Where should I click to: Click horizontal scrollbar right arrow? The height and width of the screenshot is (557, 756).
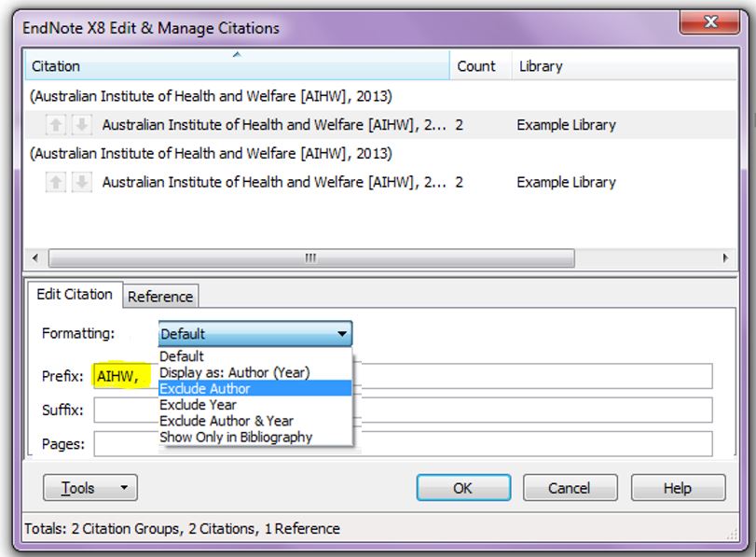click(x=725, y=258)
